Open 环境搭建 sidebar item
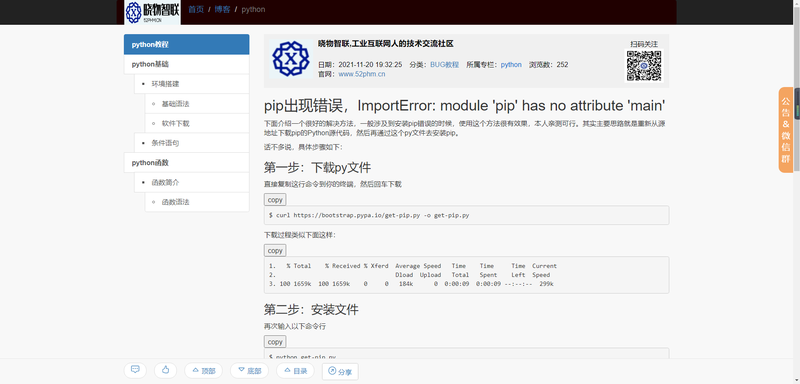 (192, 84)
